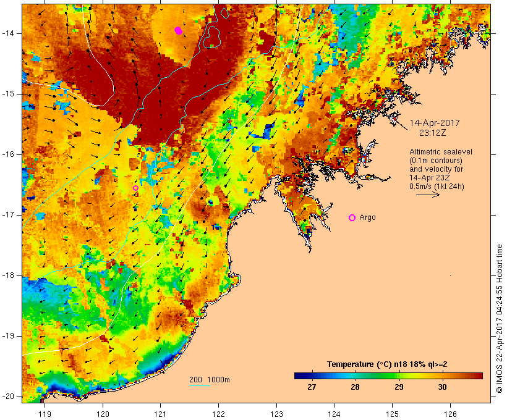Click the latitude axis label '-17'

pos(8,215)
